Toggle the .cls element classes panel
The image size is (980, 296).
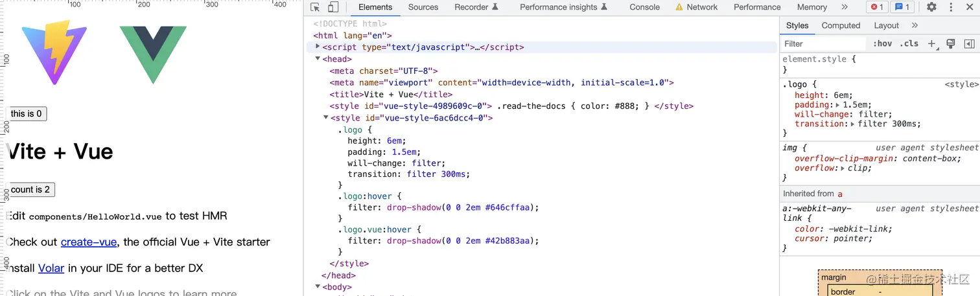tap(909, 43)
